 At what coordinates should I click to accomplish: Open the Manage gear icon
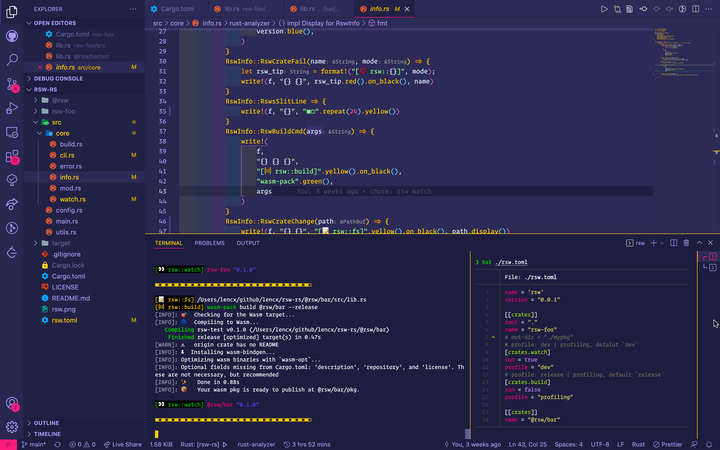click(12, 428)
